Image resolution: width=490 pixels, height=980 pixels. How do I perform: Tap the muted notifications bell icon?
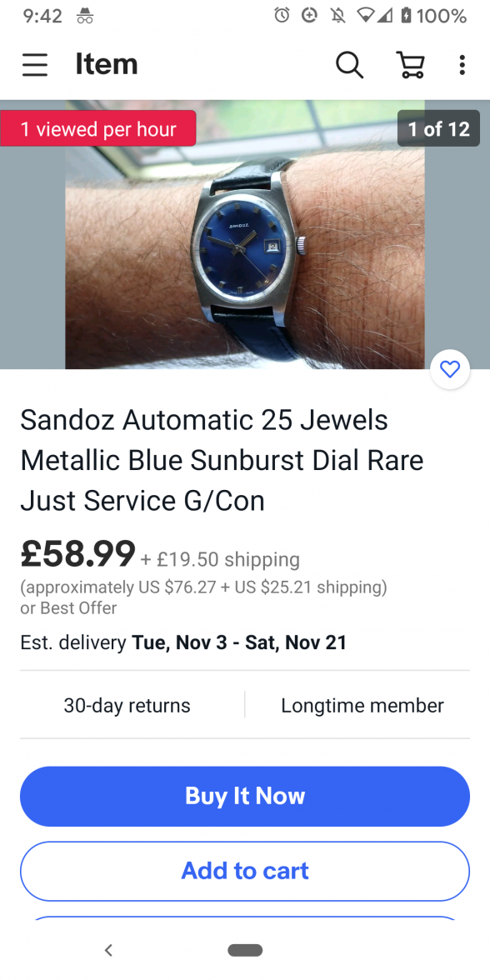[338, 16]
